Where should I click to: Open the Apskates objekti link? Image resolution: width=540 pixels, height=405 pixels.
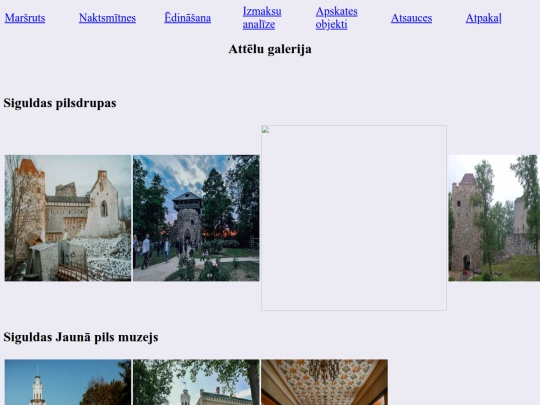336,18
